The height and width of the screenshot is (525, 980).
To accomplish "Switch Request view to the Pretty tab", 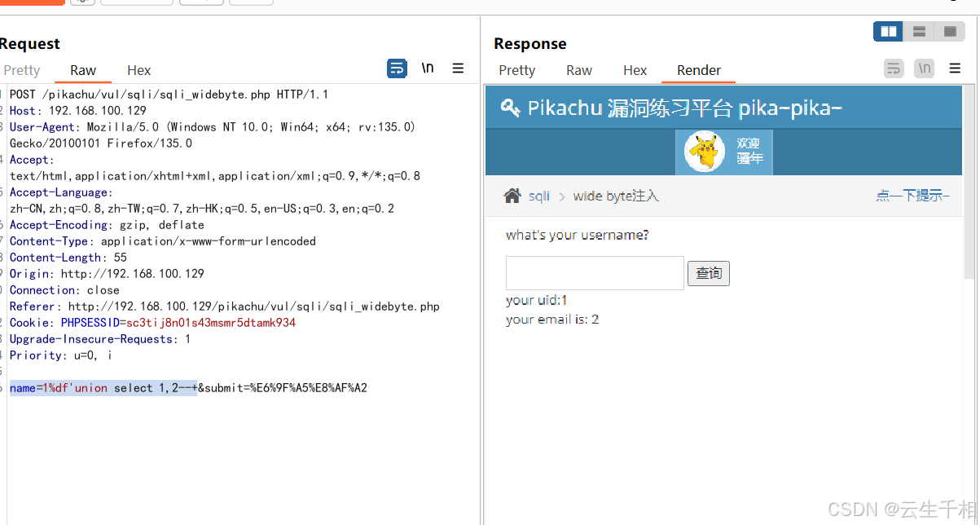I will point(21,70).
